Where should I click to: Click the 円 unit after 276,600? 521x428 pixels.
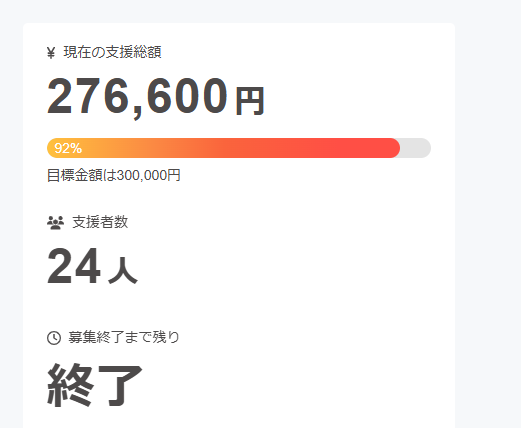point(250,101)
